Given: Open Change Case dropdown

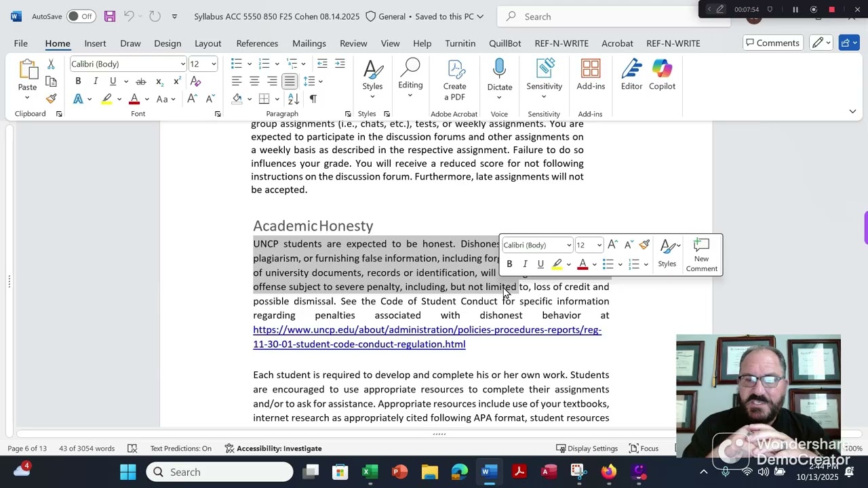Looking at the screenshot, I should 166,99.
